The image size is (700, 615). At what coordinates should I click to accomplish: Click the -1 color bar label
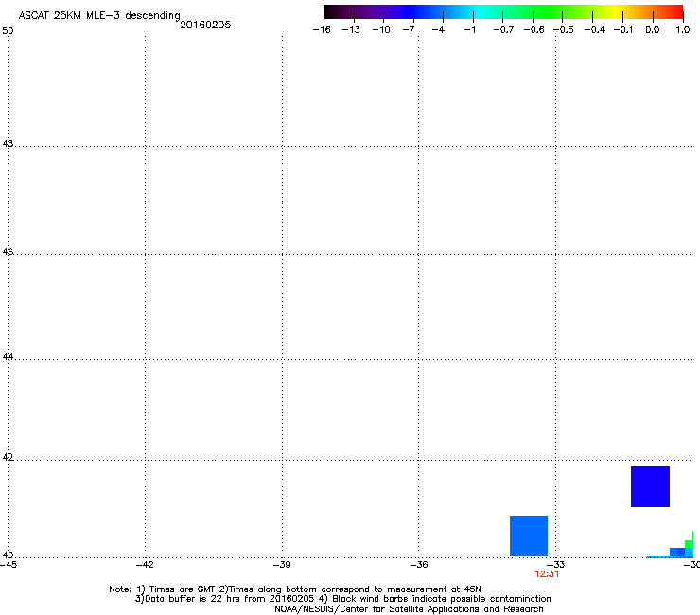pos(469,30)
